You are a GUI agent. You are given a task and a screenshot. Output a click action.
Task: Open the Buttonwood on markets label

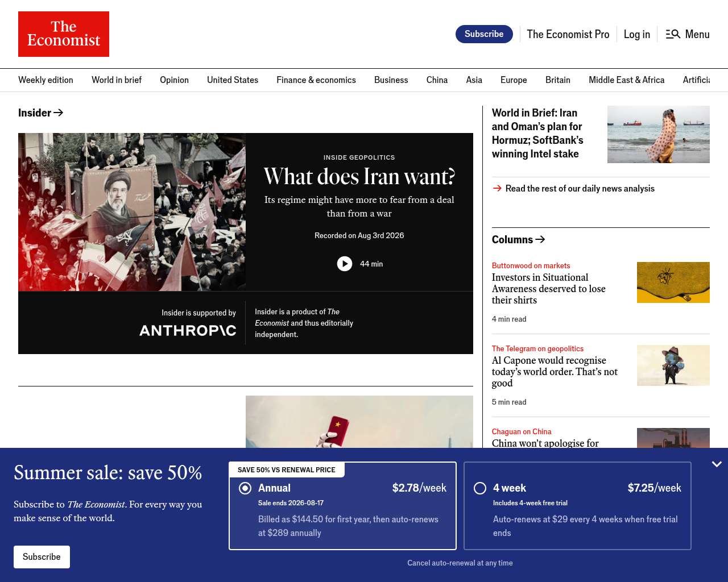click(531, 265)
